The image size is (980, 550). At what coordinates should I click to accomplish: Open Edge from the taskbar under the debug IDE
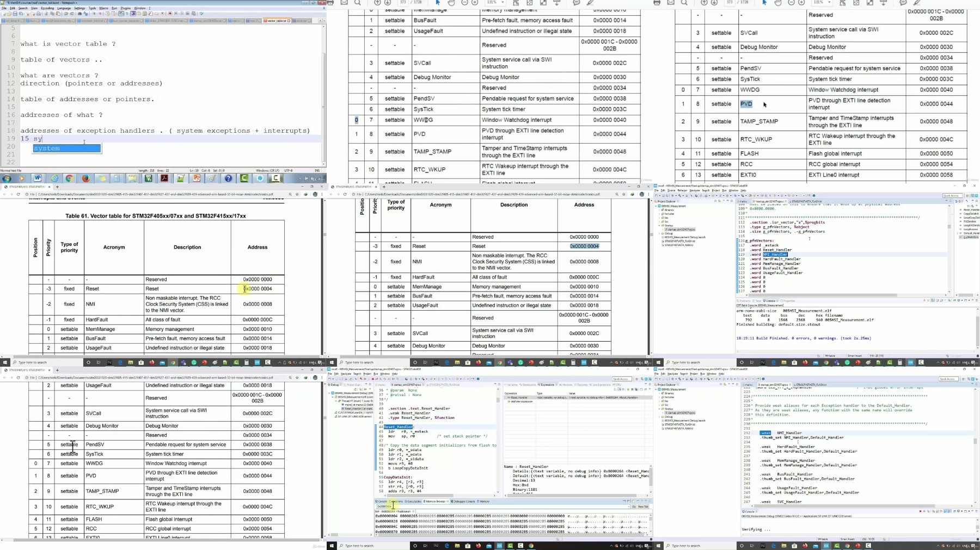447,546
